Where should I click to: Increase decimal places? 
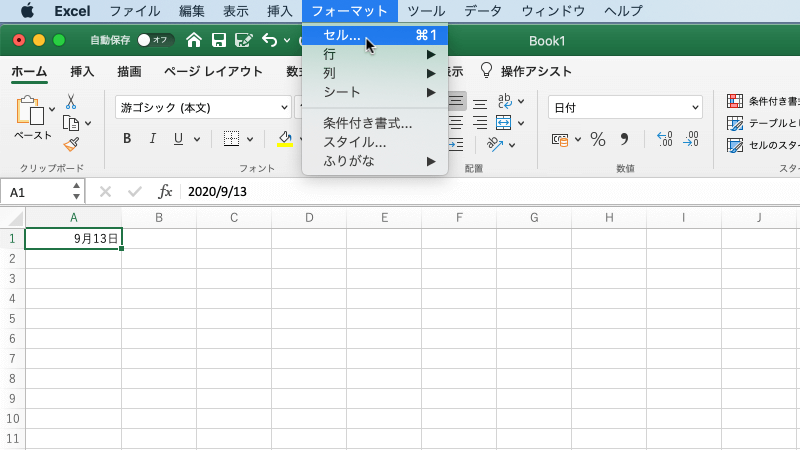click(665, 139)
